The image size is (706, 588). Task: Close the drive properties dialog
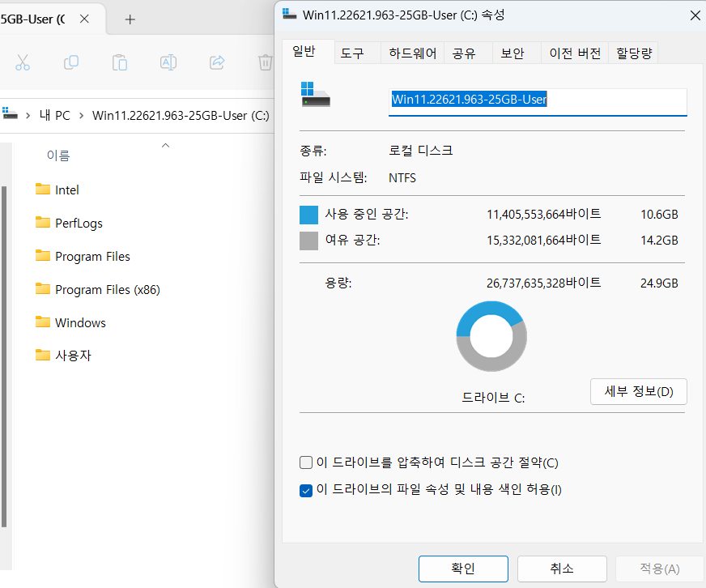695,15
